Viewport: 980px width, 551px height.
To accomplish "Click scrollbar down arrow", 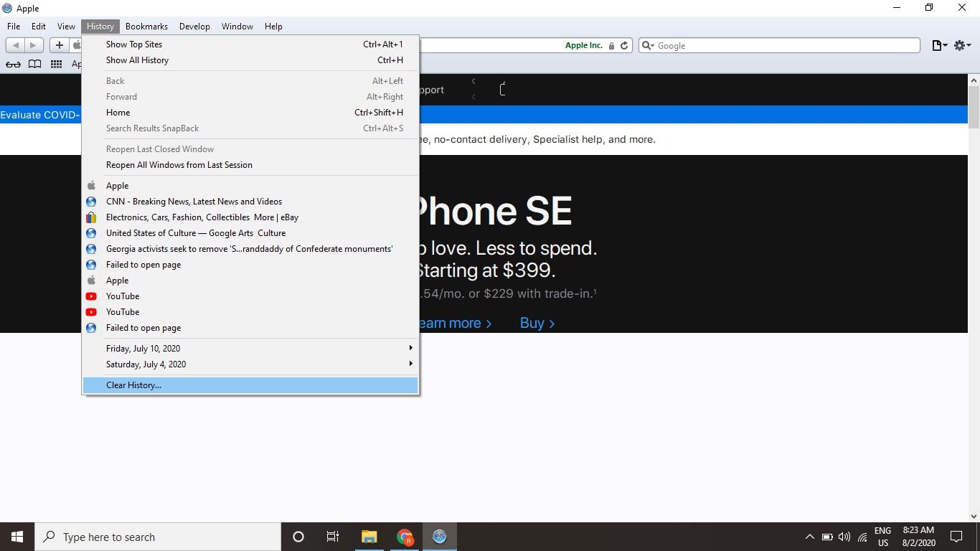I will click(974, 516).
